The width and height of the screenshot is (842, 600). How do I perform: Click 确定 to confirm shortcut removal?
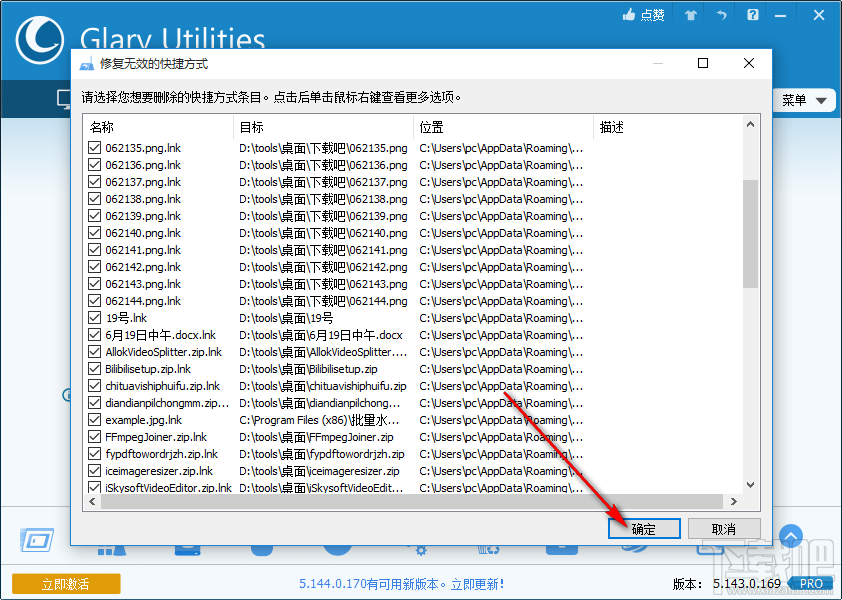tap(643, 528)
